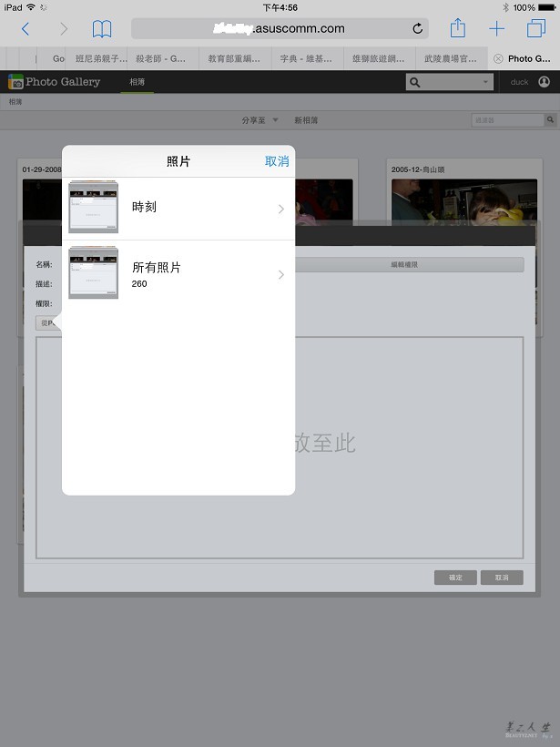Screen dimensions: 560x747
Task: Click the 描述 label in the dialog
Action: 44,284
